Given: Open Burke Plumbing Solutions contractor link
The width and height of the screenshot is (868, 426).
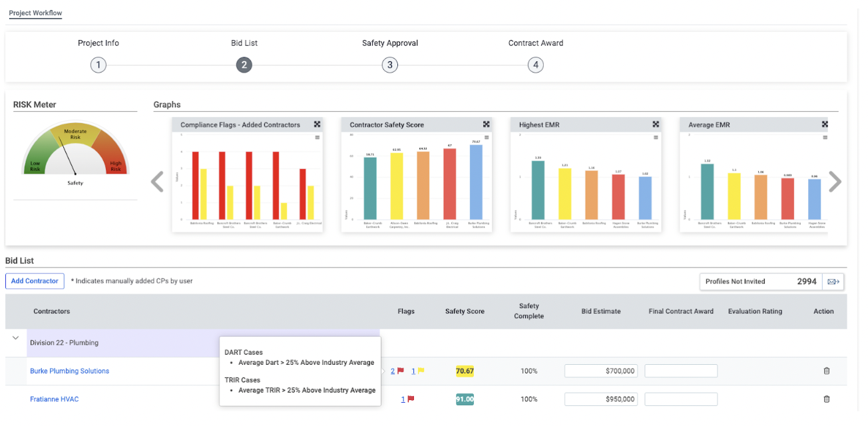Looking at the screenshot, I should [x=69, y=371].
